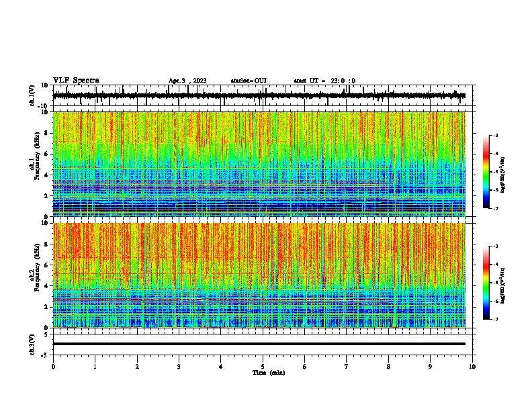Click the '-3' label on ch.1 color bar
The height and width of the screenshot is (411, 532).
click(495, 135)
